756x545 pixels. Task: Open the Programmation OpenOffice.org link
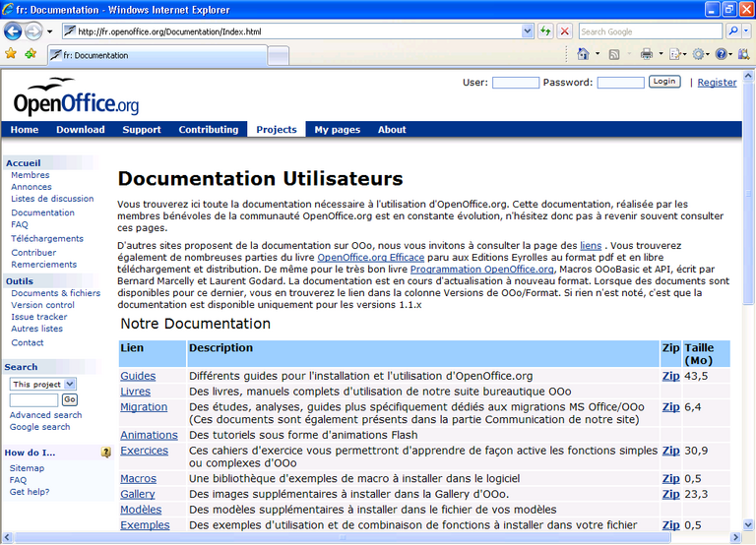(481, 270)
